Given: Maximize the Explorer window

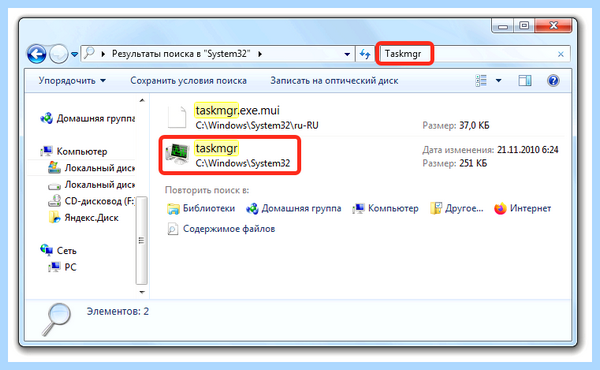Looking at the screenshot, I should coord(524,26).
